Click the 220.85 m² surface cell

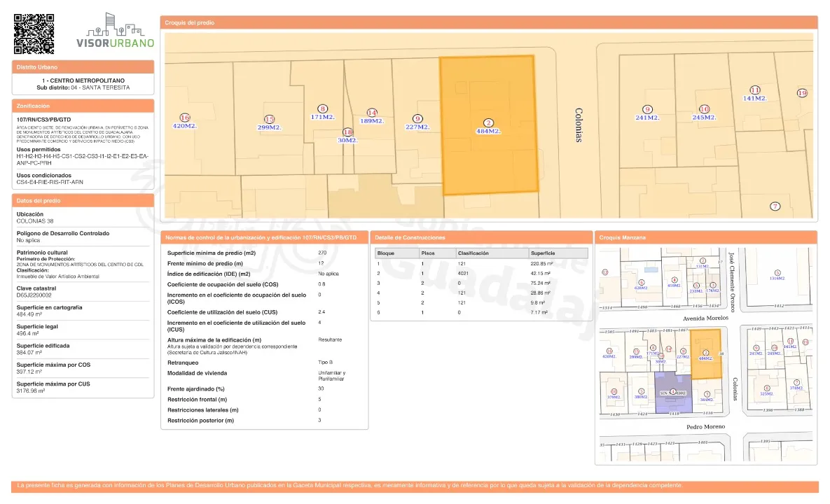point(541,263)
